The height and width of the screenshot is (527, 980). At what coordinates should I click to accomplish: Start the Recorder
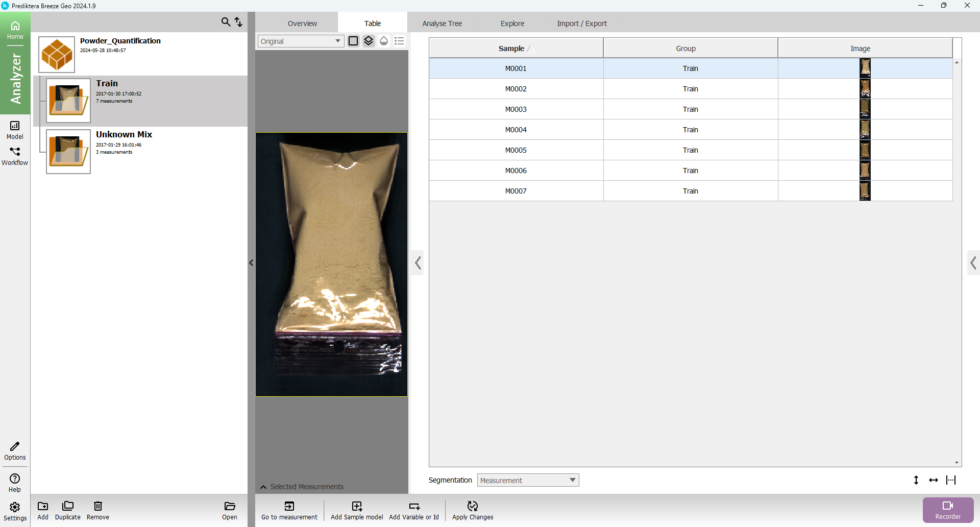[948, 510]
